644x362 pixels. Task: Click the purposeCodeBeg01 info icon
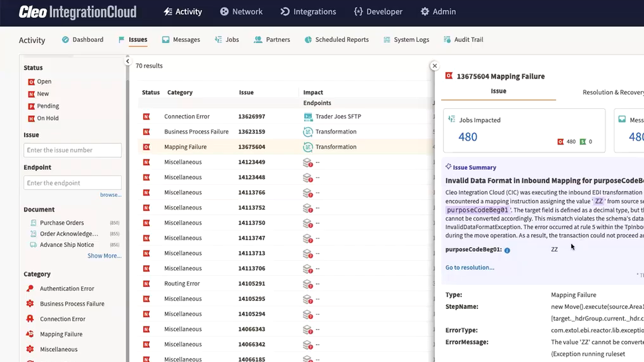tap(507, 250)
